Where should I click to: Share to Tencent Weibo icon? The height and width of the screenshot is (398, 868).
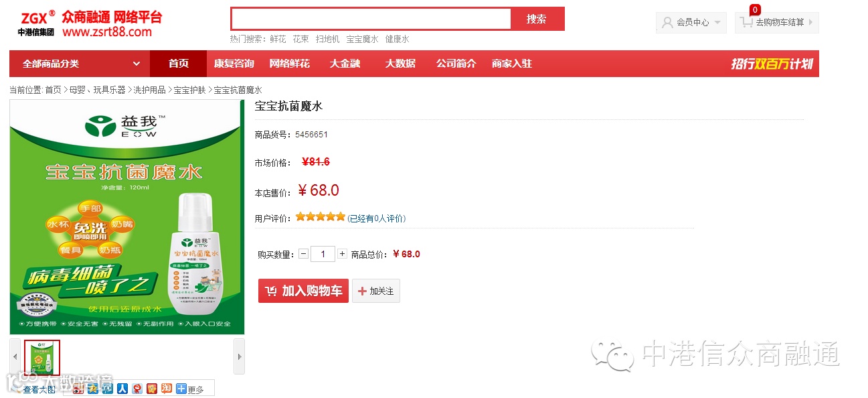coord(108,389)
